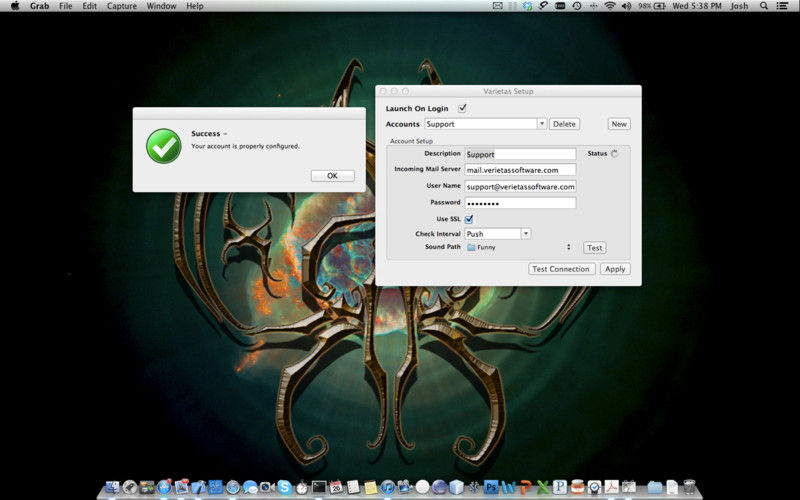Launch iTunes music note icon
Image resolution: width=800 pixels, height=500 pixels.
click(x=388, y=487)
